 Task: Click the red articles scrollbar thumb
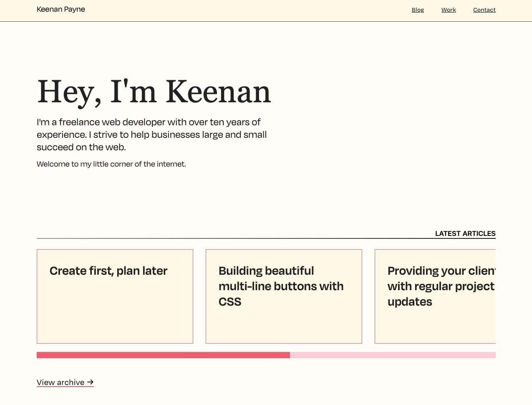click(163, 355)
